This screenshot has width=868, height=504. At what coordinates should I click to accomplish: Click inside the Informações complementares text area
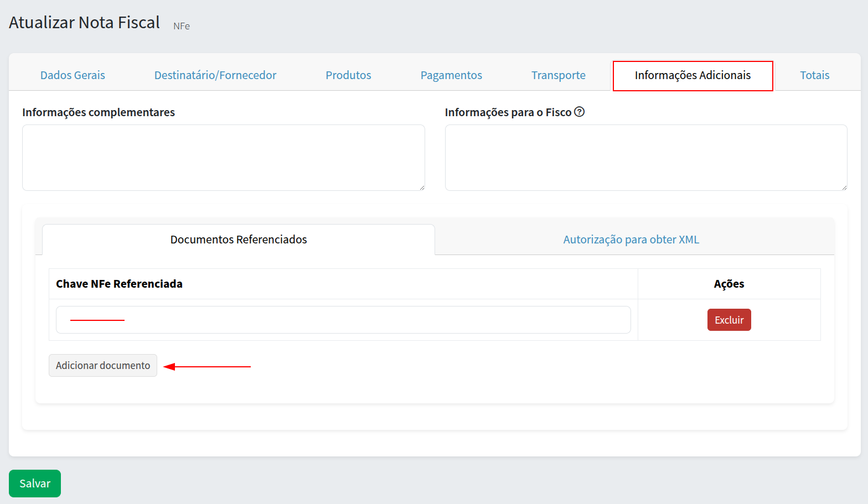pyautogui.click(x=223, y=158)
